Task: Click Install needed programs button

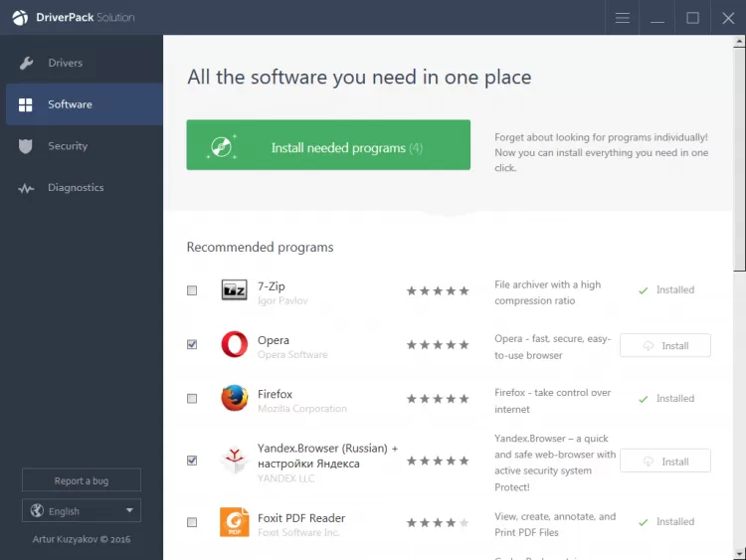Action: [328, 145]
